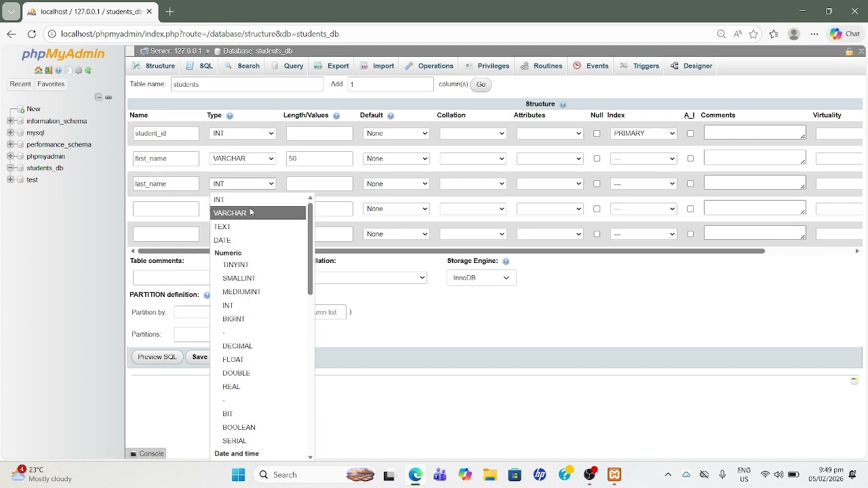Open Storage Engine InnoDB dropdown

click(x=481, y=278)
